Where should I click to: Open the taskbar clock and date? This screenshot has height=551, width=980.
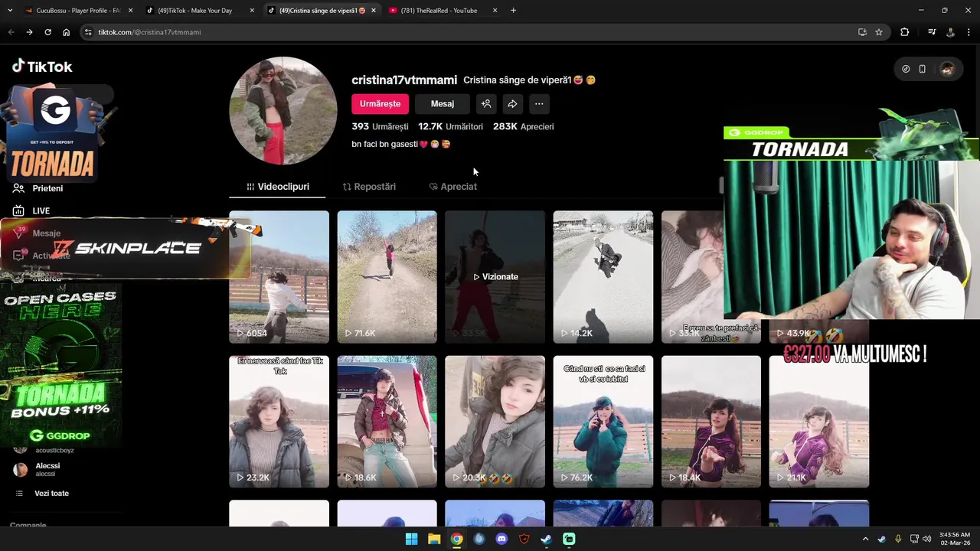954,539
